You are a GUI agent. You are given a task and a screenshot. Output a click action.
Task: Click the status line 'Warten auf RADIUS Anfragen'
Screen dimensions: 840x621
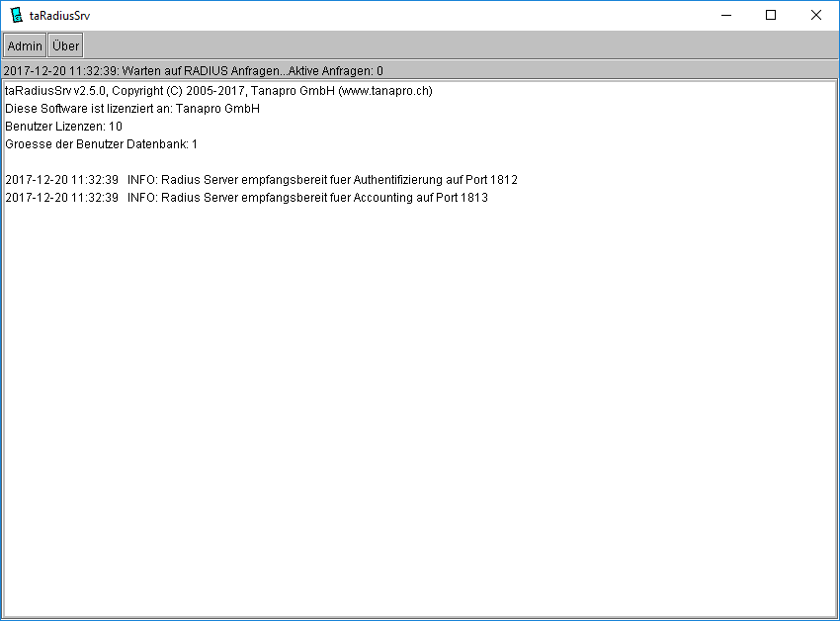[194, 71]
